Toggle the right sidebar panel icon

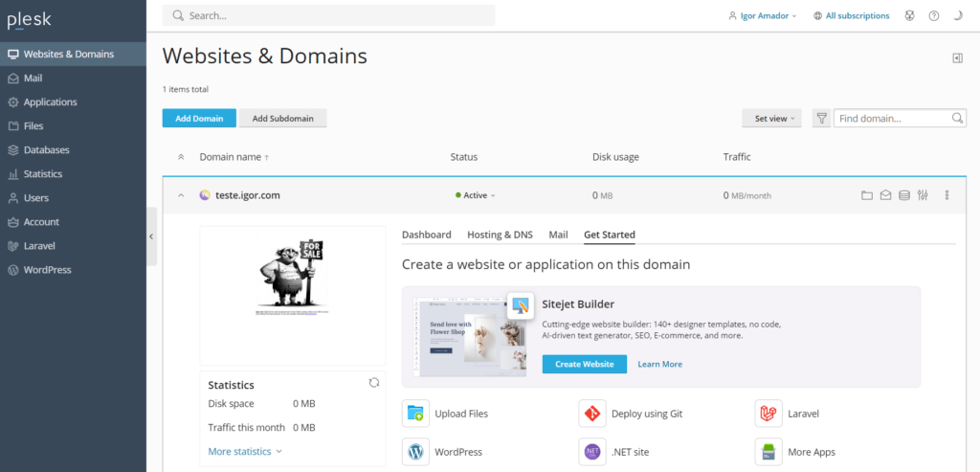[957, 58]
